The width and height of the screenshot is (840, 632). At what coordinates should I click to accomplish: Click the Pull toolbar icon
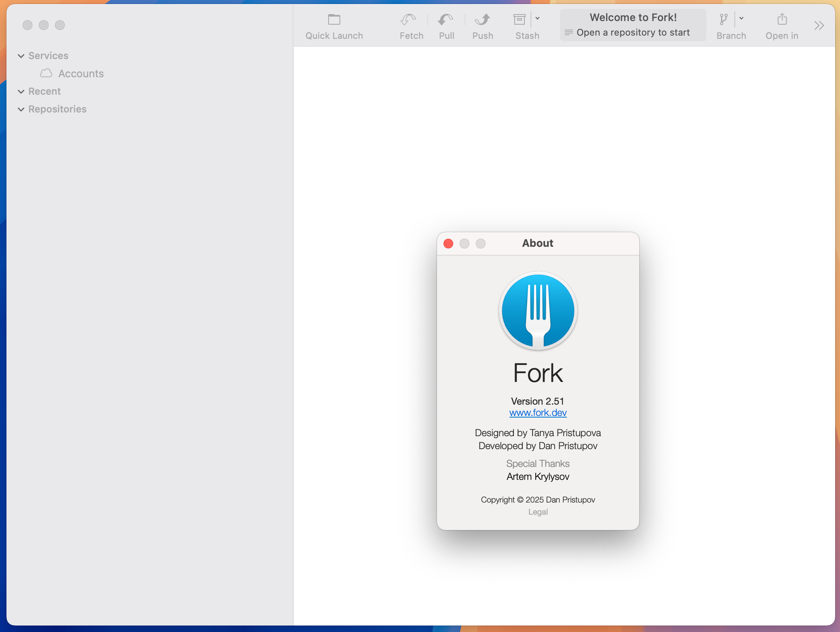446,19
